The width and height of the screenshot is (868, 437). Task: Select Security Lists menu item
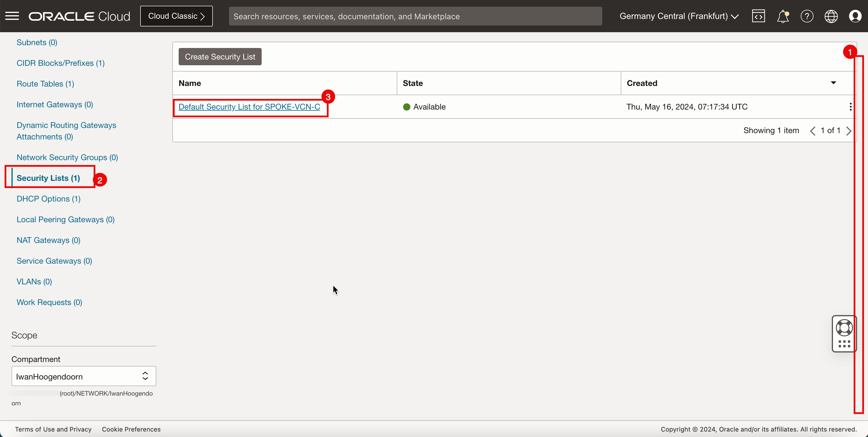tap(48, 178)
